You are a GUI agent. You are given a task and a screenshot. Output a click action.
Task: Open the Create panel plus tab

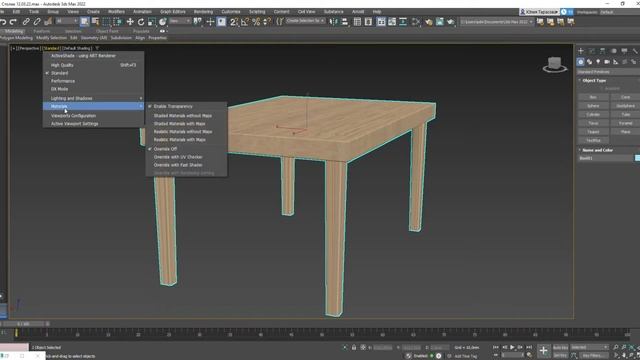pos(581,51)
